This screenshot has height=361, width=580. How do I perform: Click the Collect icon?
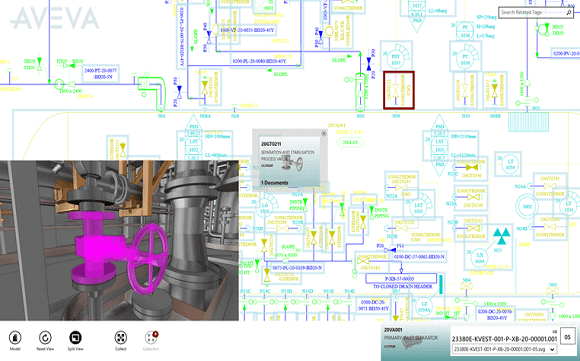point(121,338)
